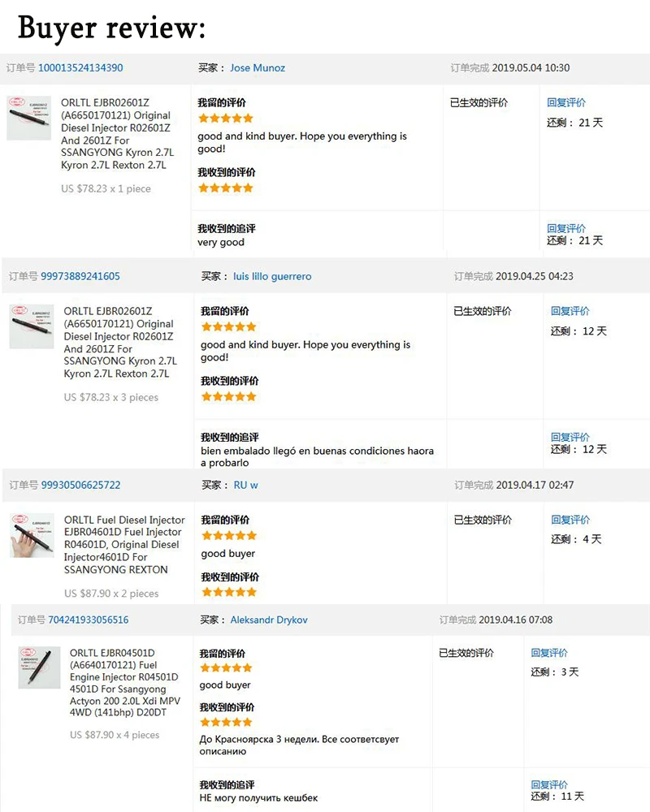Open order number 704241933056516

pos(88,620)
